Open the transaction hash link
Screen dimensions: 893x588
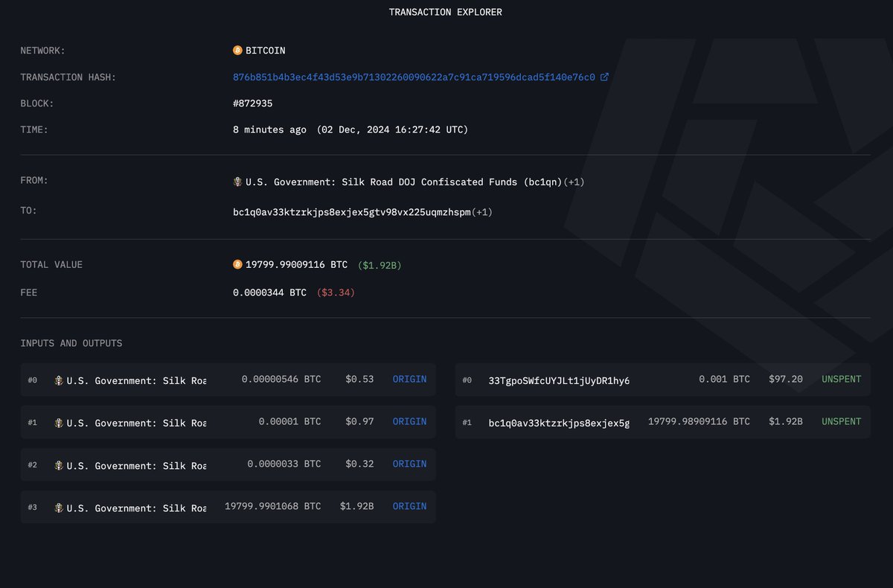pos(414,77)
